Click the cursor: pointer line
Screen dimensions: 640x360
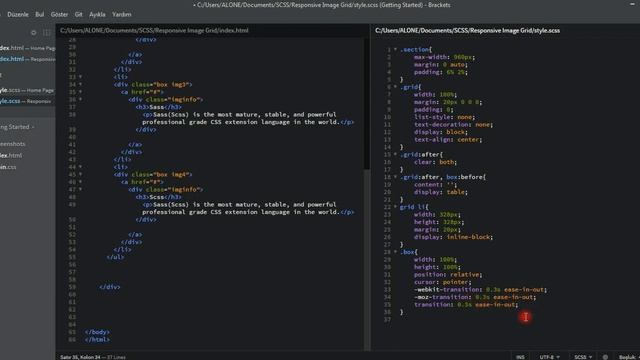pos(442,282)
